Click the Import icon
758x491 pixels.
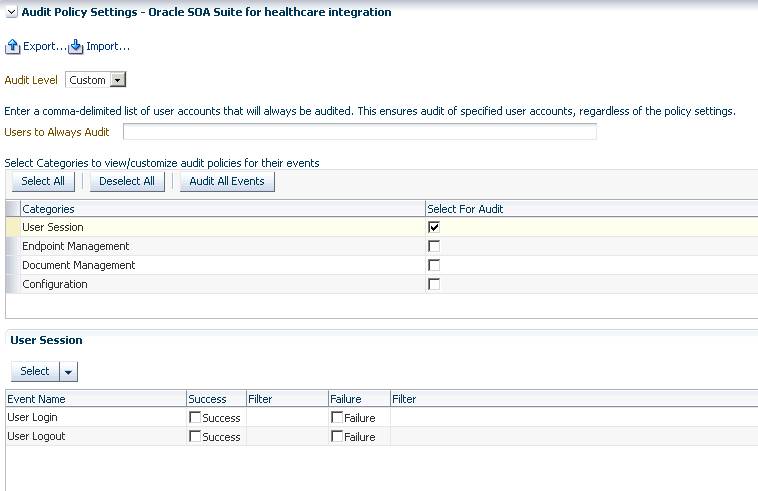76,47
